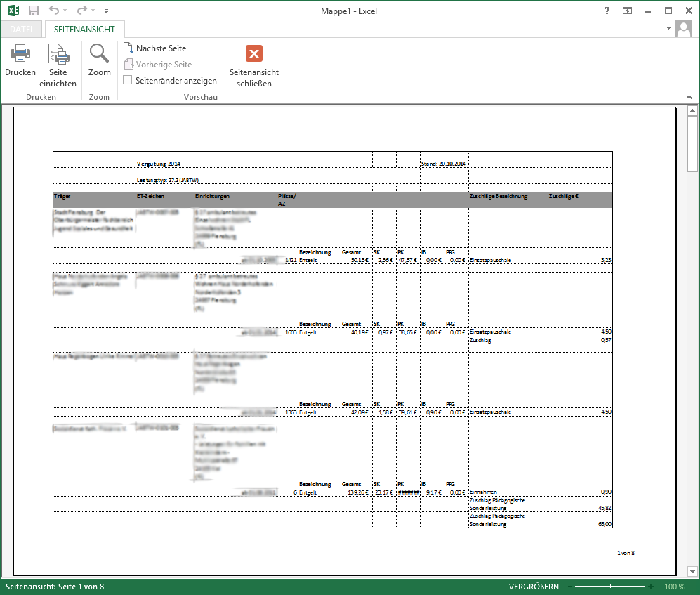Click the save icon in title bar

point(34,11)
